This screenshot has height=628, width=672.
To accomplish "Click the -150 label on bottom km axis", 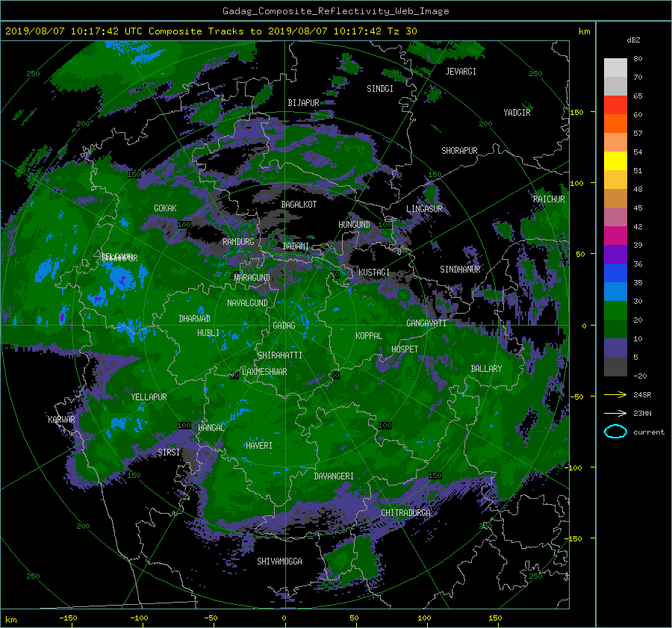I will [x=68, y=618].
